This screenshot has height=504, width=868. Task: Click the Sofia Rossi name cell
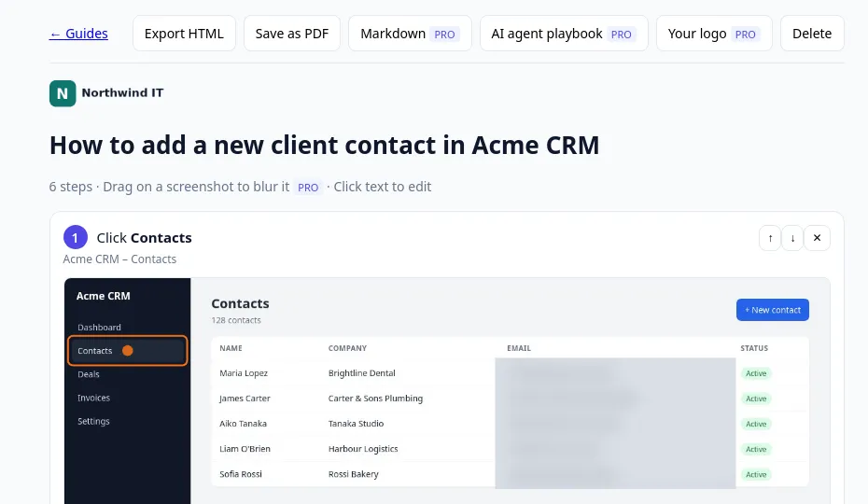[241, 474]
